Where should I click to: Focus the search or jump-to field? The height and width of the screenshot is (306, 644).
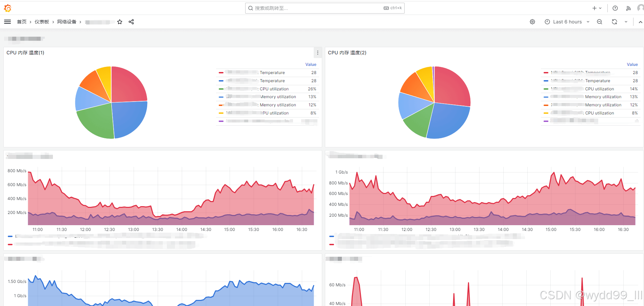(325, 8)
